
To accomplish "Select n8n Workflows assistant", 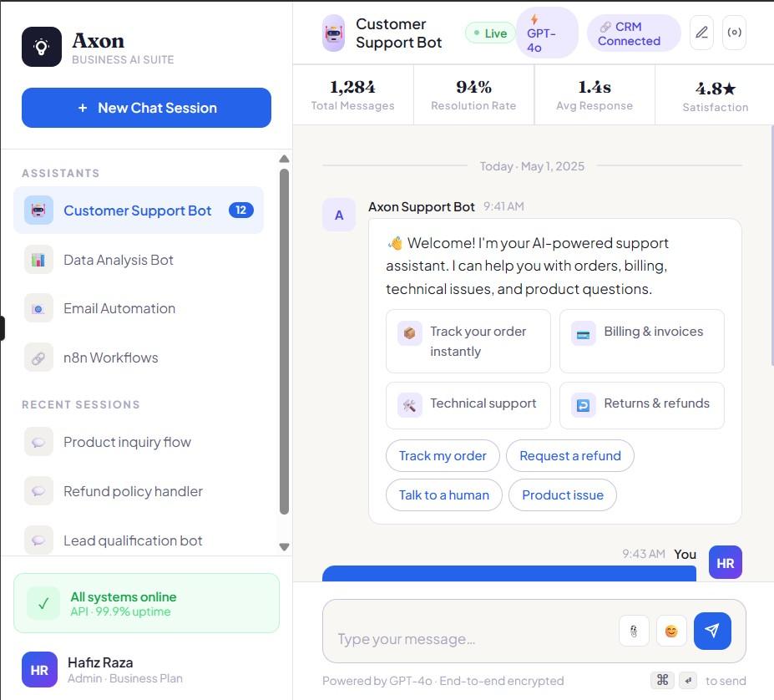I will (x=139, y=358).
